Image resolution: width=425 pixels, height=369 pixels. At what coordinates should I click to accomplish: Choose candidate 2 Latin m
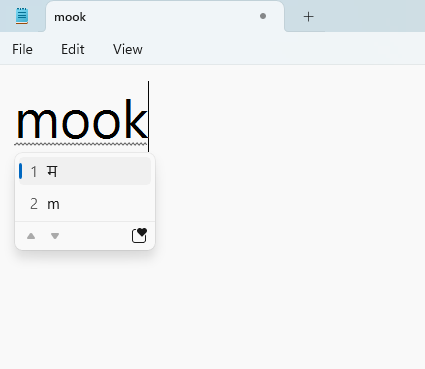pyautogui.click(x=85, y=204)
